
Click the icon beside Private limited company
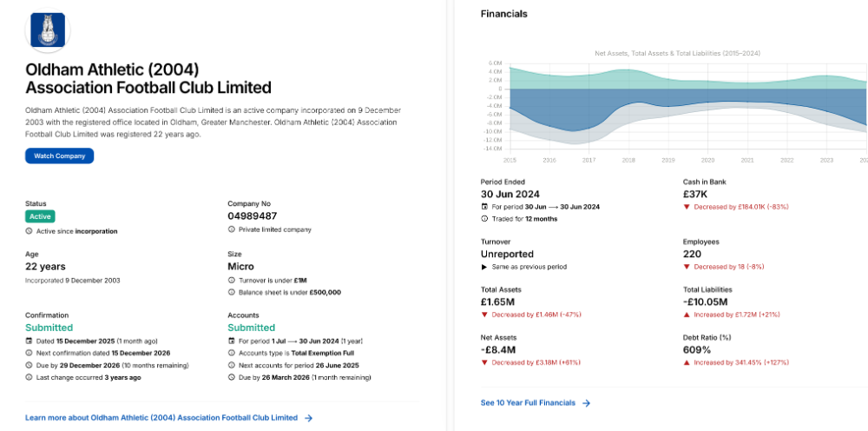[x=232, y=229]
